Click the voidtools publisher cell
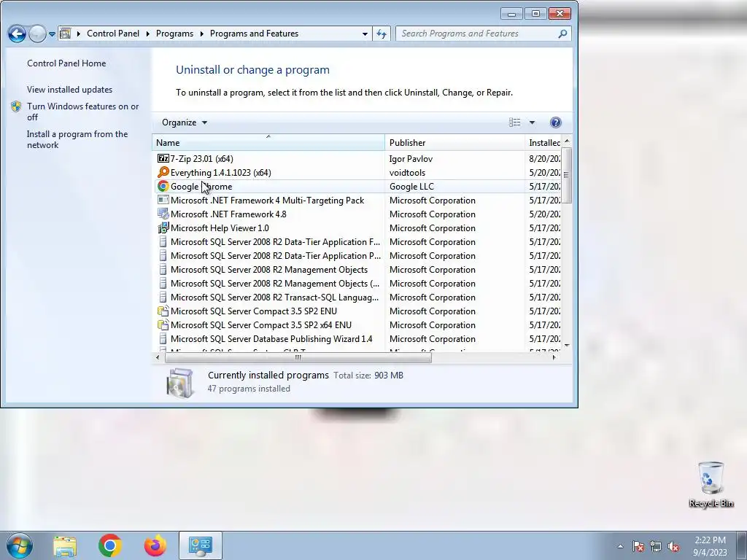The image size is (747, 560). (407, 172)
